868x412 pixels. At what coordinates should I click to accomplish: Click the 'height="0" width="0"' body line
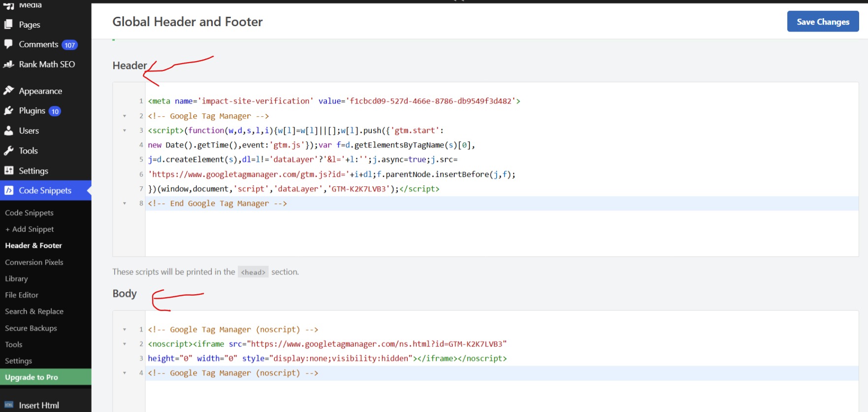tap(327, 358)
